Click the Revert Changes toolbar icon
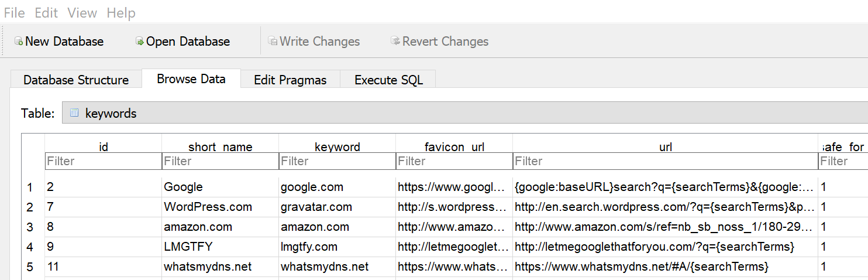 tap(395, 42)
